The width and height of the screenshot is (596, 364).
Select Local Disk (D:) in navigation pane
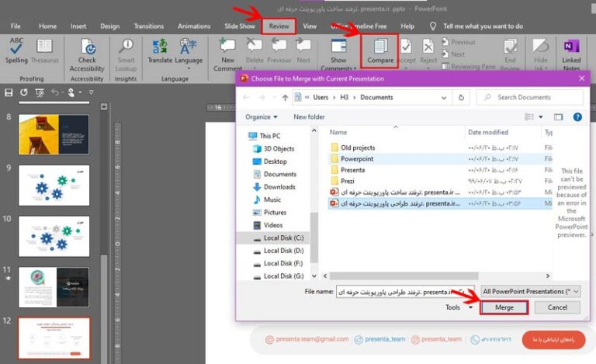click(x=283, y=251)
